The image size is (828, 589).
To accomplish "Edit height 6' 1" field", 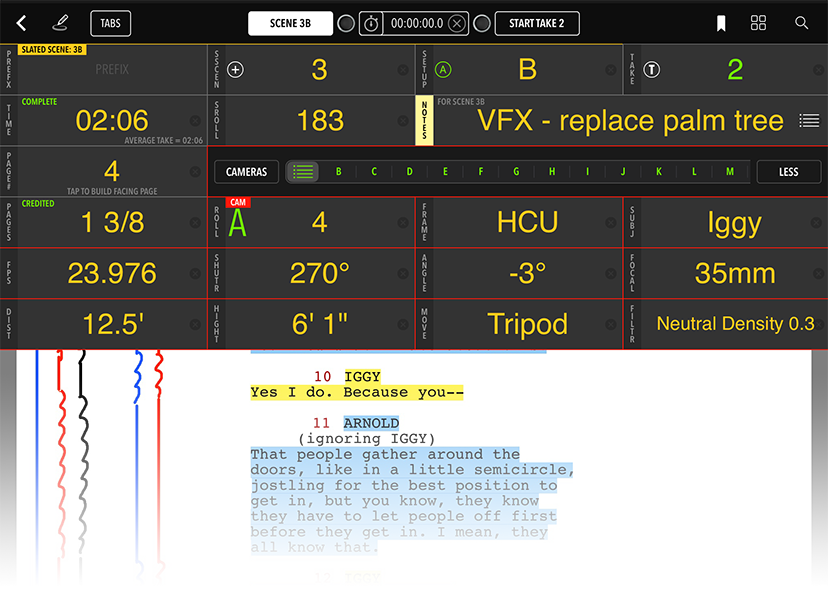I will (x=320, y=324).
